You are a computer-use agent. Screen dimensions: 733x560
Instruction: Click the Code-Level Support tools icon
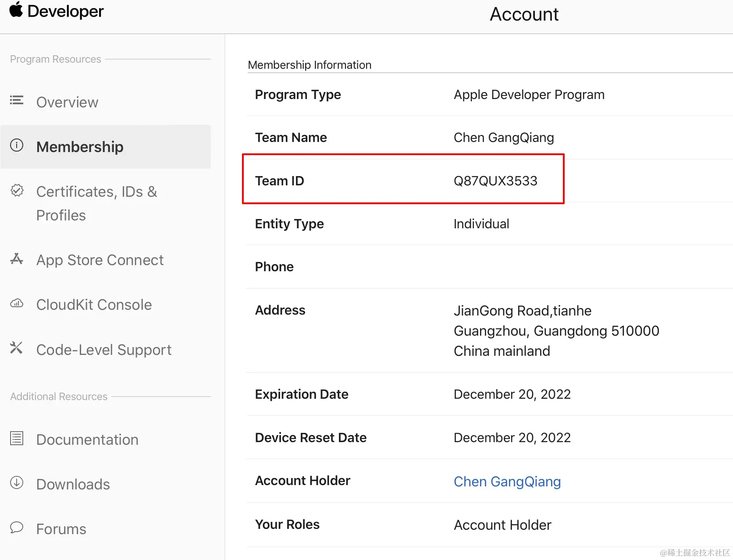tap(16, 348)
